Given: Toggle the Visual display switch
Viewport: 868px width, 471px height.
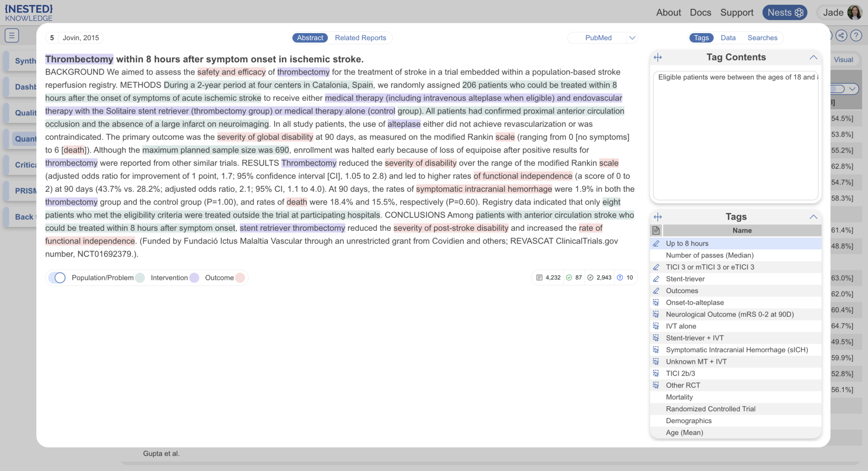Looking at the screenshot, I should [x=843, y=59].
